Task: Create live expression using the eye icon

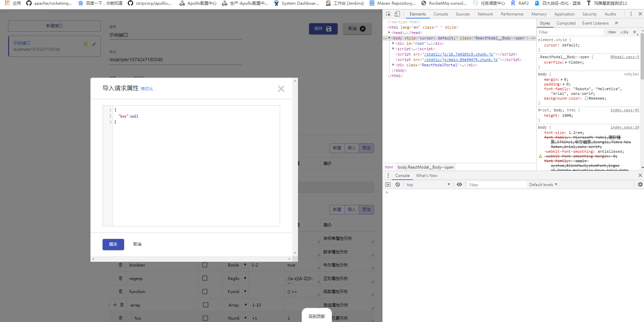Action: pos(459,184)
